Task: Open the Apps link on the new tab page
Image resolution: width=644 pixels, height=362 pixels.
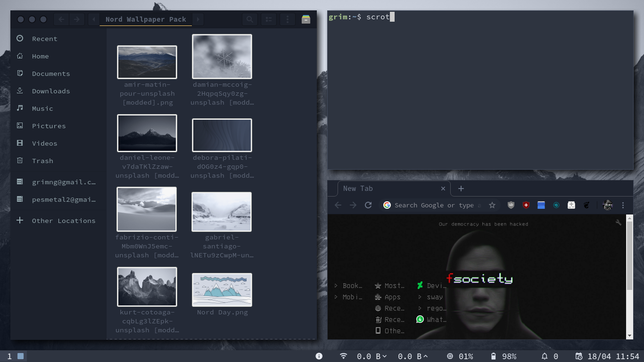Action: pos(388,297)
